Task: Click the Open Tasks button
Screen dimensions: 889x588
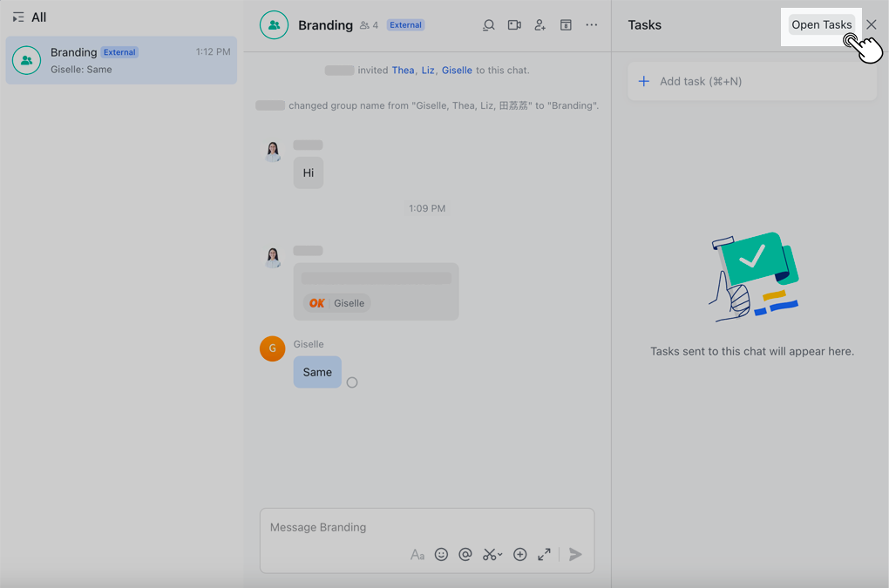Action: [821, 24]
